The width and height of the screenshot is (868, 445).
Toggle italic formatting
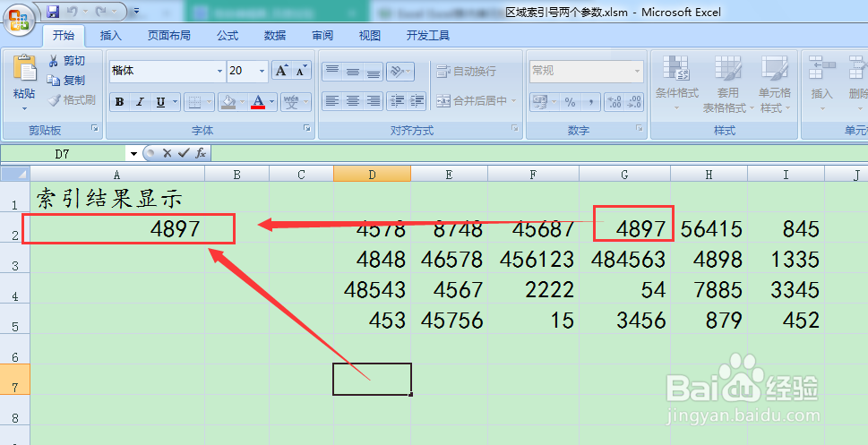(x=140, y=102)
